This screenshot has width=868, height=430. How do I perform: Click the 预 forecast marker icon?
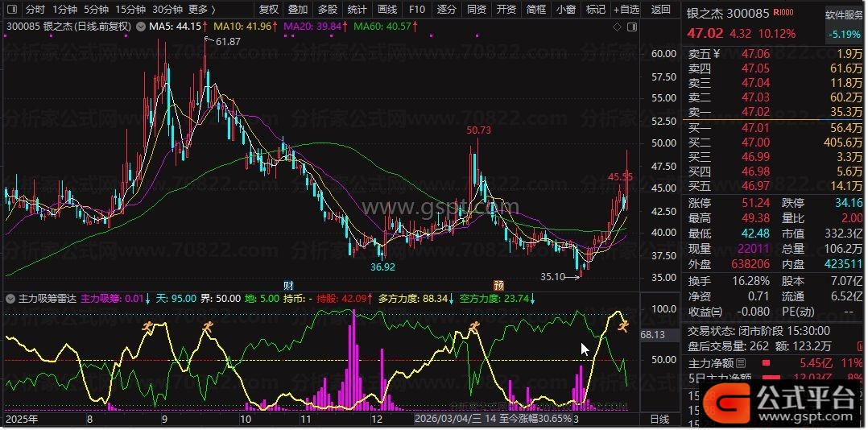tap(498, 285)
